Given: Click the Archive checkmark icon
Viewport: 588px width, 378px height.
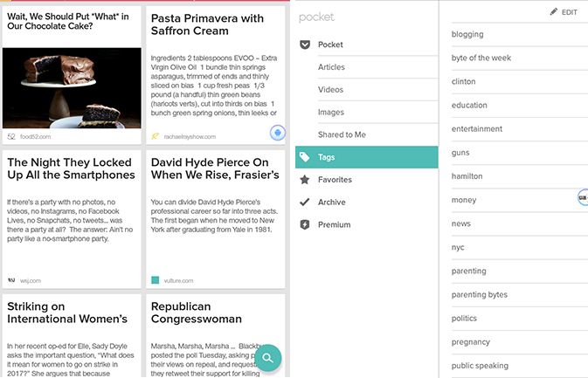Looking at the screenshot, I should 304,203.
